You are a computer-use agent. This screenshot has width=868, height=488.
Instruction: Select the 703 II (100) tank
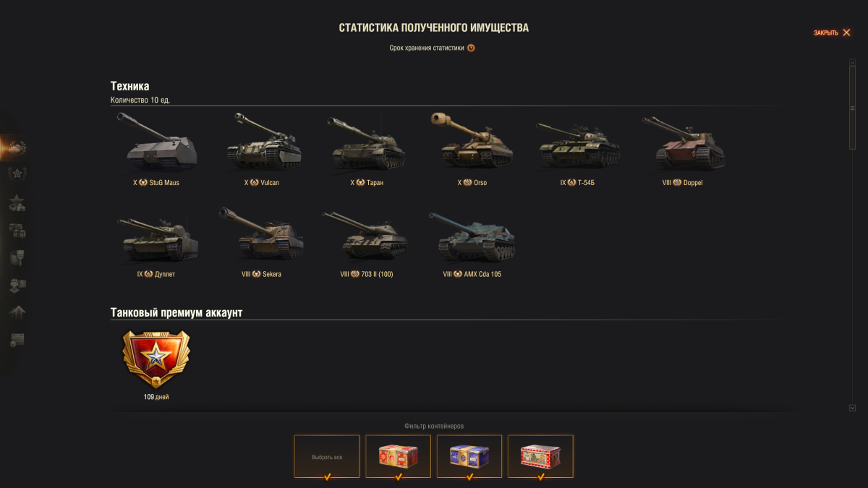point(367,244)
